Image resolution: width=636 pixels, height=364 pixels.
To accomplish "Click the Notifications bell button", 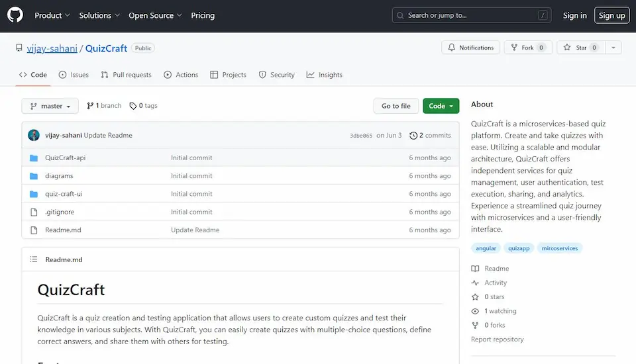I will pos(470,48).
